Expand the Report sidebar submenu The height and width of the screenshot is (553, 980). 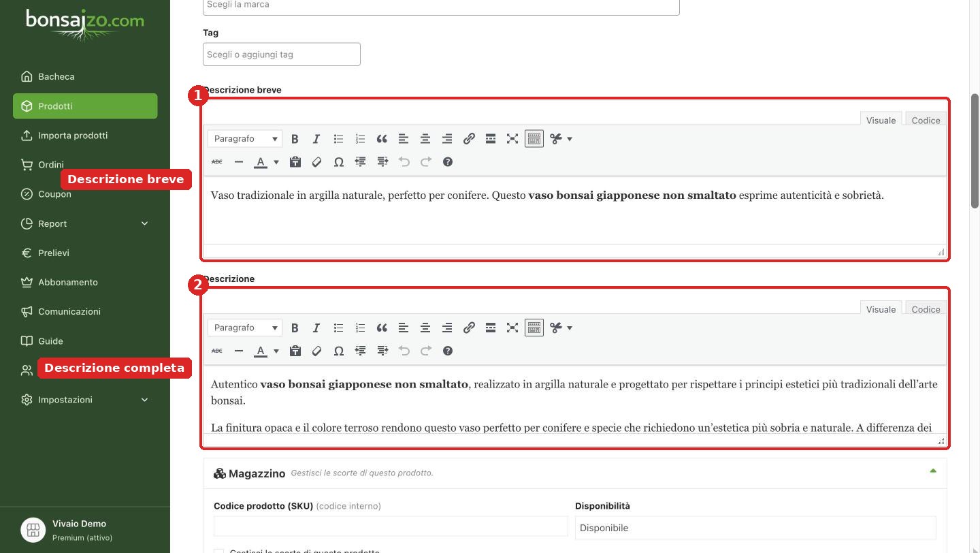[x=144, y=223]
